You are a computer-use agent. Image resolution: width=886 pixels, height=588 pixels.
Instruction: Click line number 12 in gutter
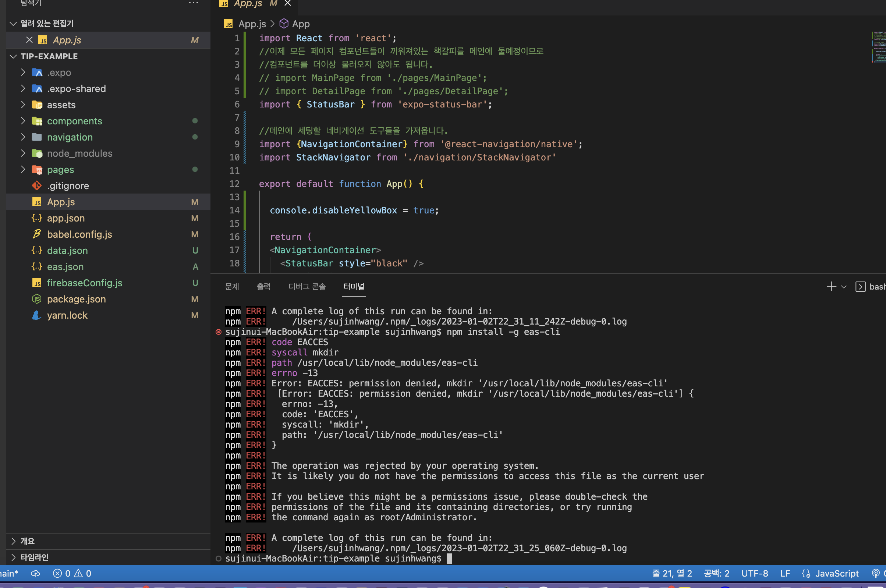(234, 184)
